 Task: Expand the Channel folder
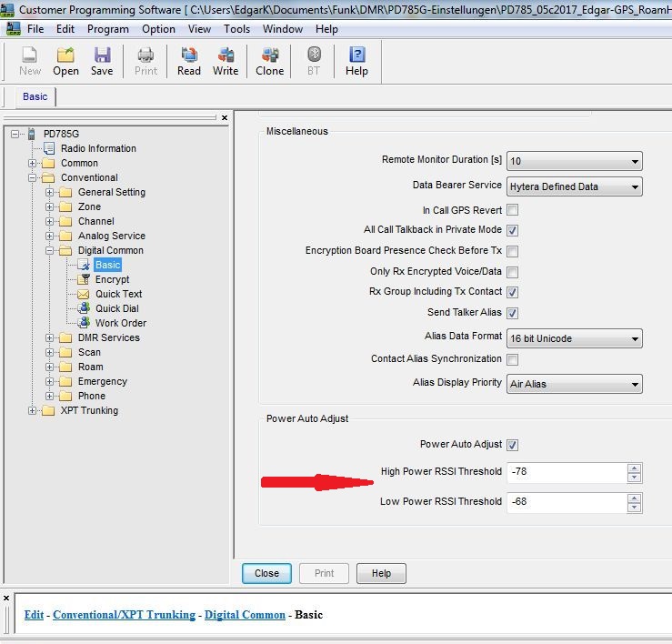pos(49,221)
